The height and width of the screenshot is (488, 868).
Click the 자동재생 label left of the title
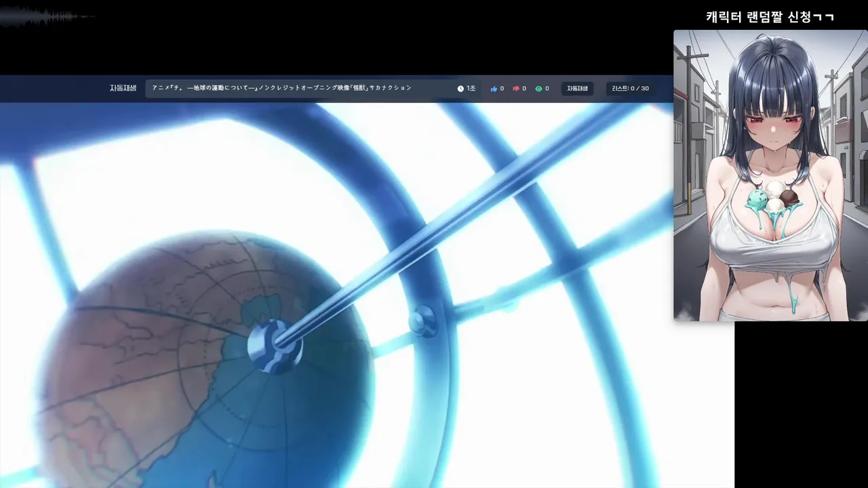coord(123,88)
